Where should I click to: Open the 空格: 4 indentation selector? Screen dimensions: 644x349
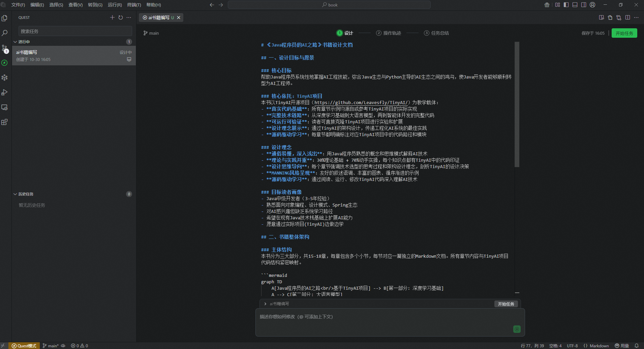(x=555, y=346)
